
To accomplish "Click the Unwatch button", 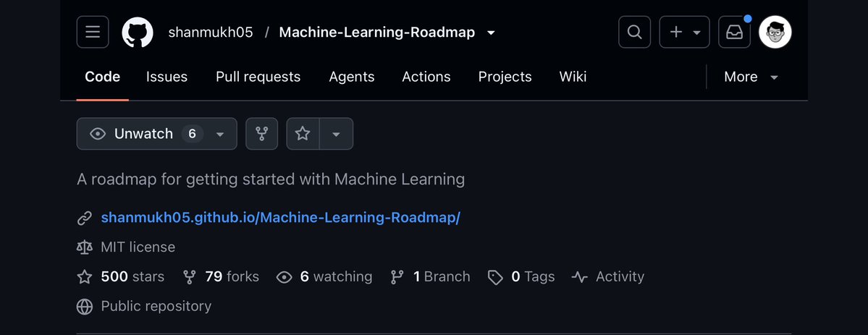I will 156,133.
